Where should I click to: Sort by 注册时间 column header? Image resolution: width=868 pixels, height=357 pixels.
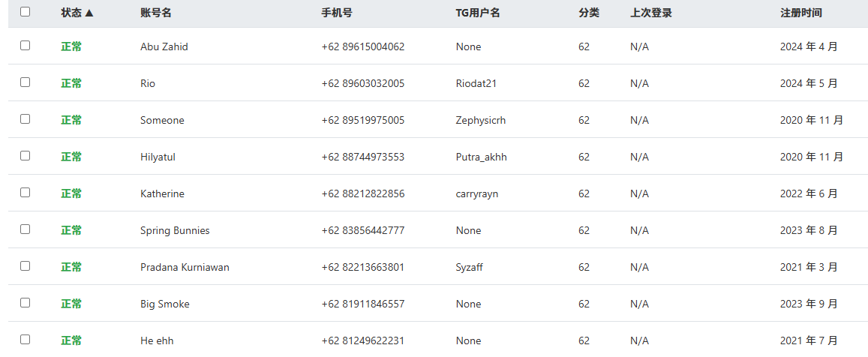tap(801, 13)
